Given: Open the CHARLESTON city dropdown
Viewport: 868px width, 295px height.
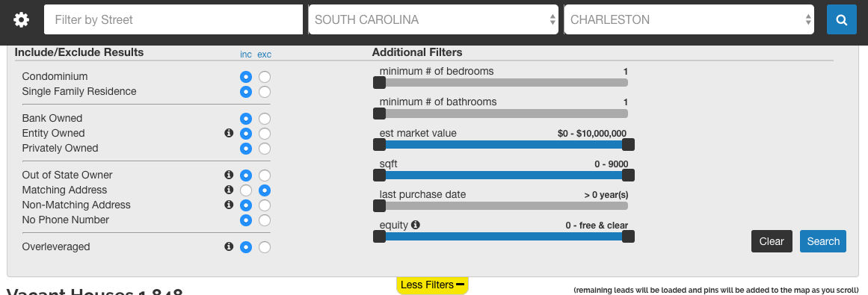Looking at the screenshot, I should pyautogui.click(x=689, y=20).
